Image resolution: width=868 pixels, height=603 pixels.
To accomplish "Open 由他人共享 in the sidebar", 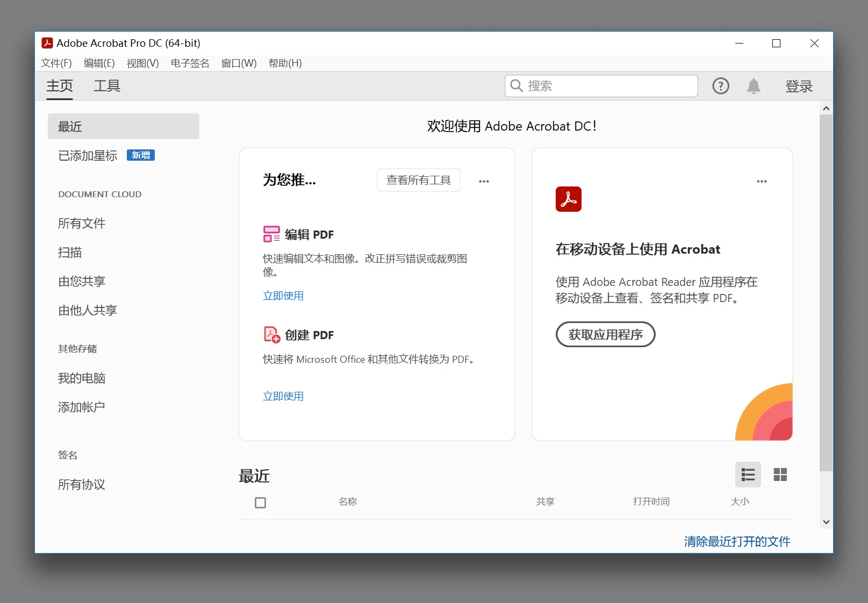I will (88, 311).
